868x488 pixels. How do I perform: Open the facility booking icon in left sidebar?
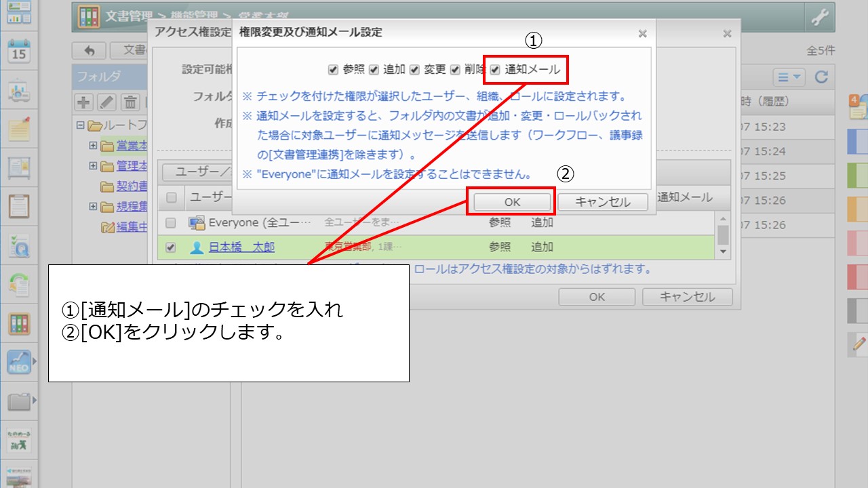click(x=19, y=91)
